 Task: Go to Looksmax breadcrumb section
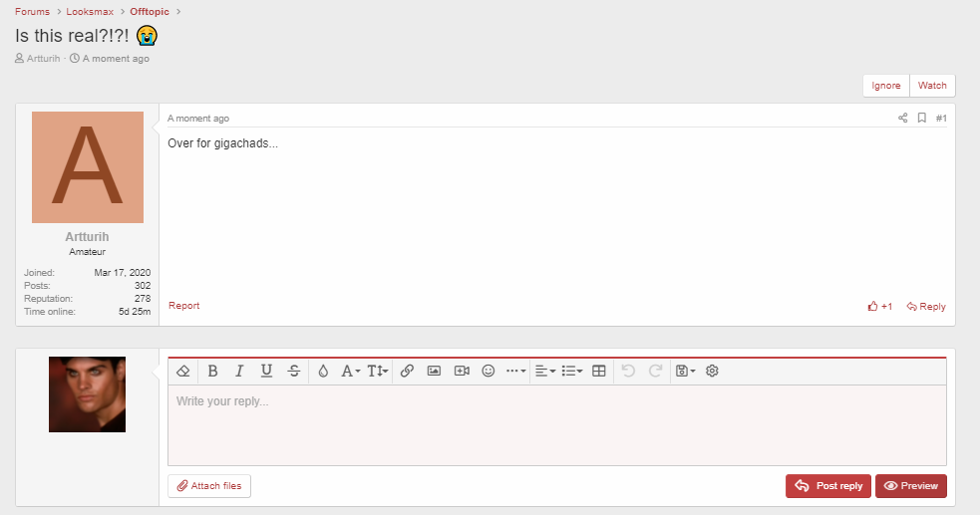click(x=90, y=12)
